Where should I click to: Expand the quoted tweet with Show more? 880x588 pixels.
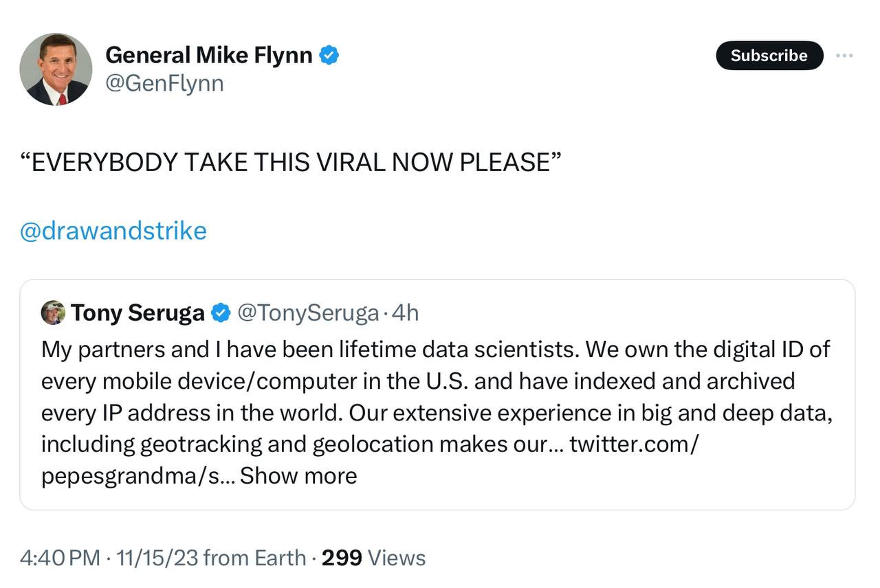coord(298,475)
